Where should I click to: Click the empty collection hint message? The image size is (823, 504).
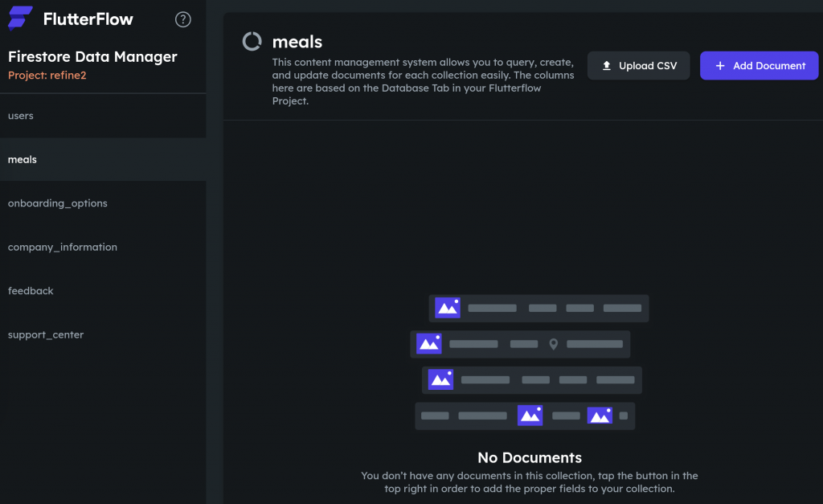pos(530,482)
